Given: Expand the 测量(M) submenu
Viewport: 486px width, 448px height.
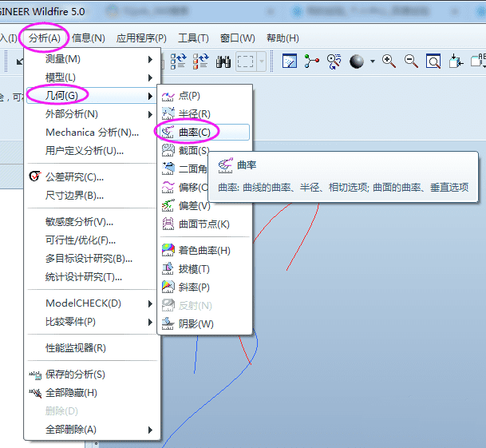Looking at the screenshot, I should point(93,59).
